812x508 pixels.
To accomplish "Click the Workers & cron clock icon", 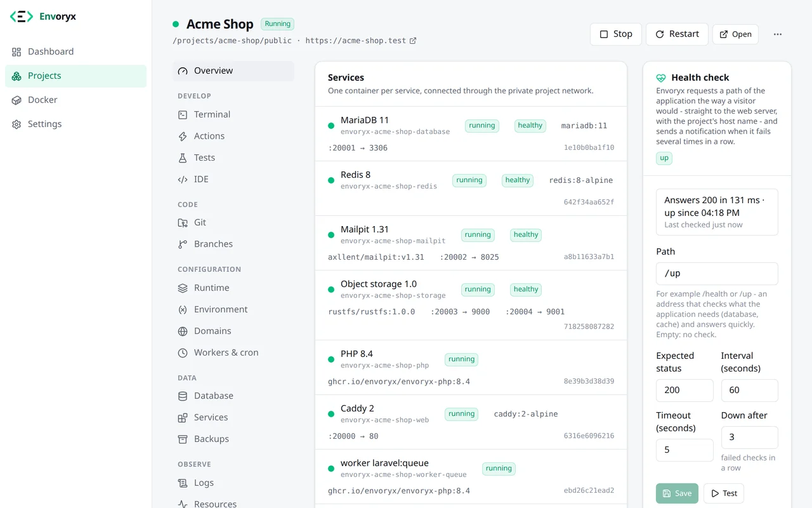I will (183, 353).
